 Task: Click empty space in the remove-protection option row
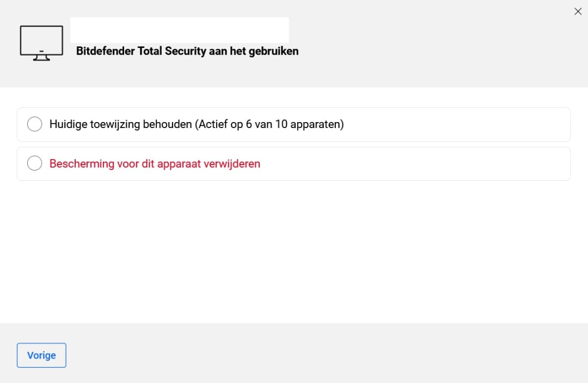pyautogui.click(x=414, y=163)
